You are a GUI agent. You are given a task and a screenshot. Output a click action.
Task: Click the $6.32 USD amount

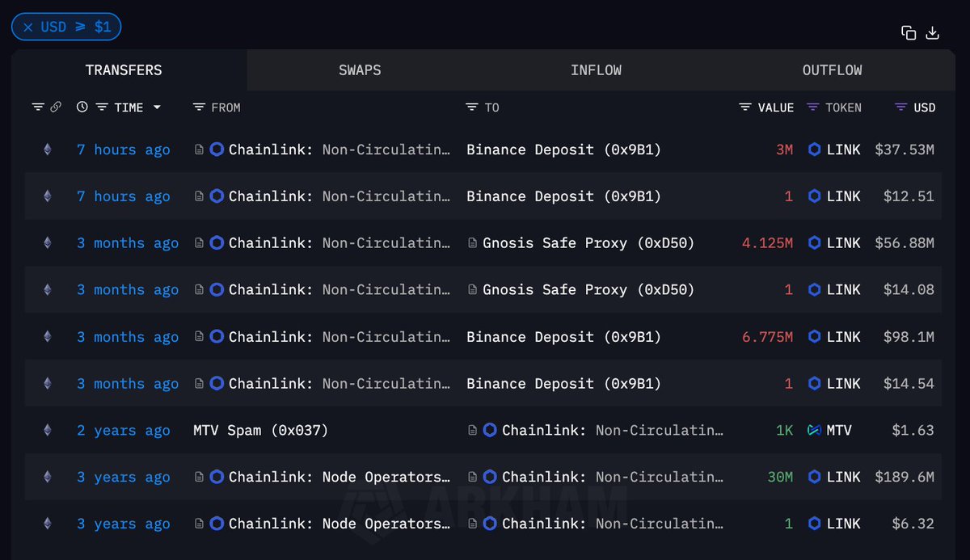click(913, 524)
